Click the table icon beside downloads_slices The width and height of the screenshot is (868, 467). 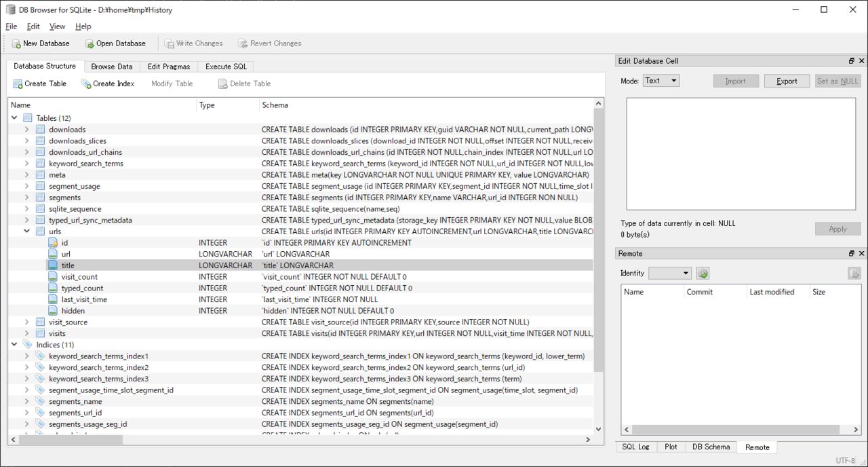[x=40, y=141]
